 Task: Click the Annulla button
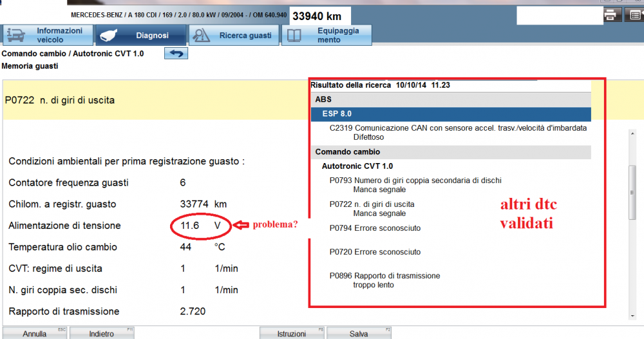35,333
